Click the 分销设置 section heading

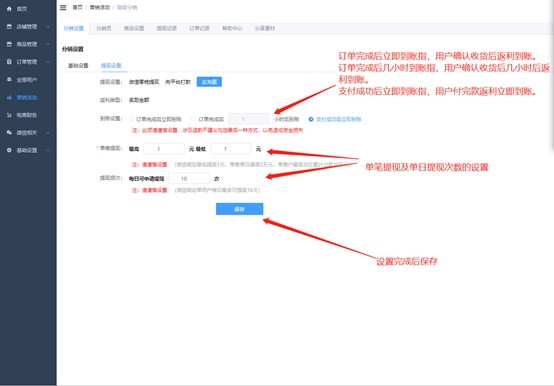[73, 49]
